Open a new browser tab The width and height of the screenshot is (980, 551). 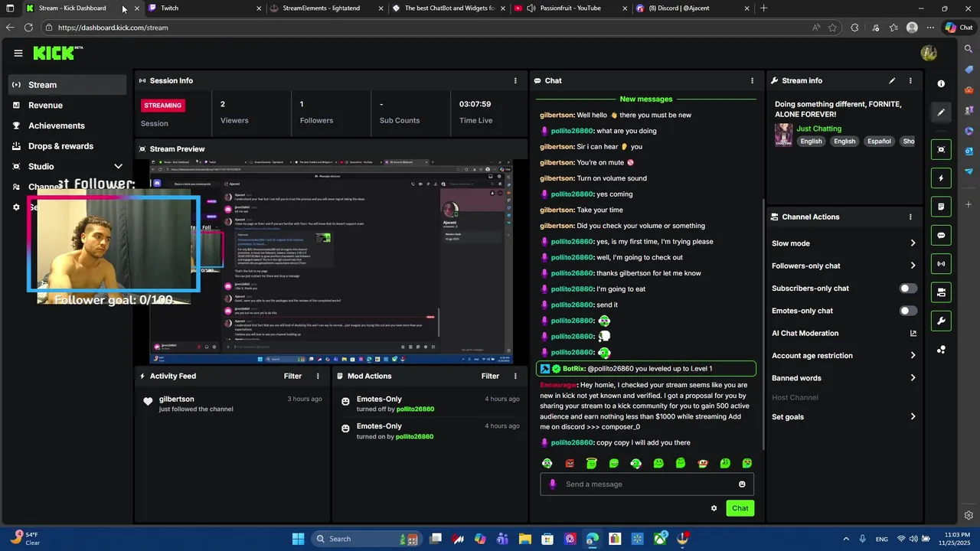pos(763,8)
